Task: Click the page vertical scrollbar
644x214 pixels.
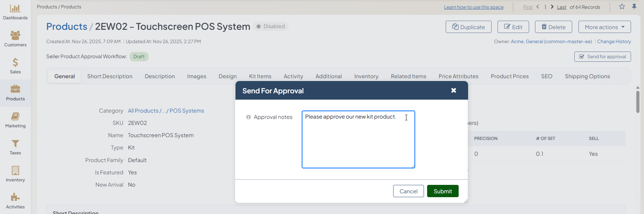Action: pyautogui.click(x=638, y=102)
